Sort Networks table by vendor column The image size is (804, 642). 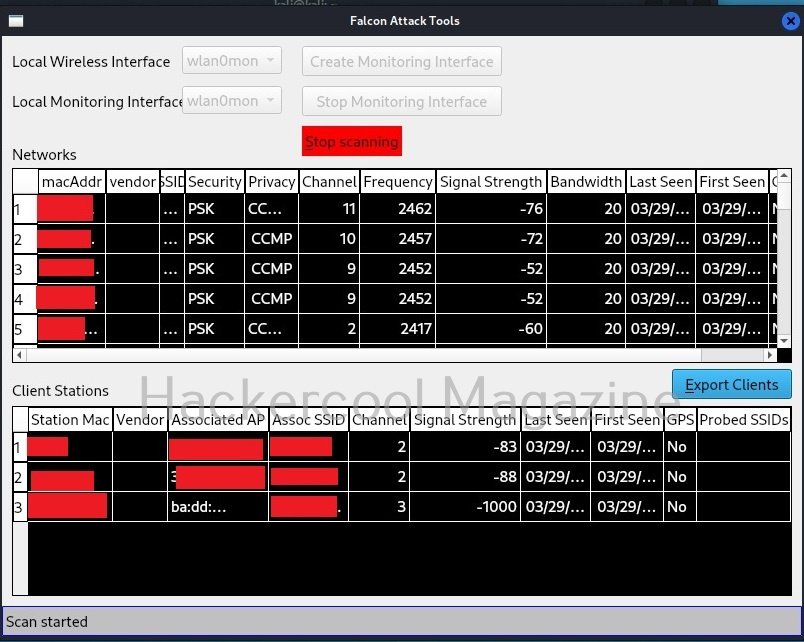133,182
